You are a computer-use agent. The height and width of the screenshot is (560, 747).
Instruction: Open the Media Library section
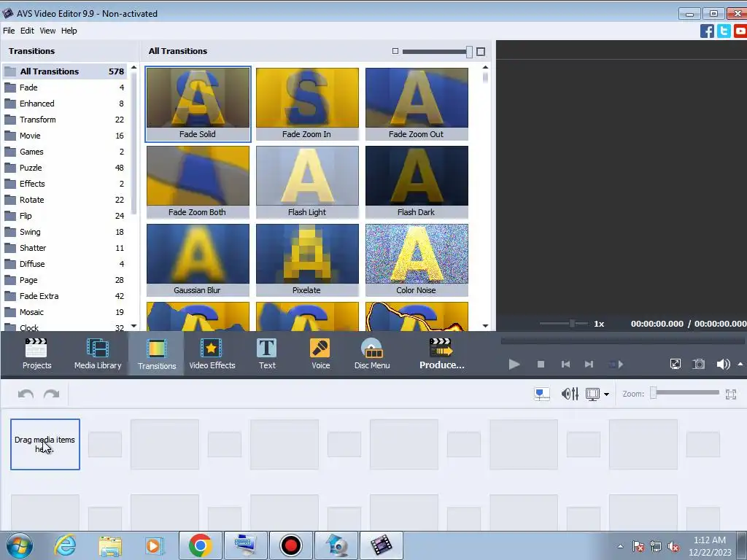coord(98,354)
